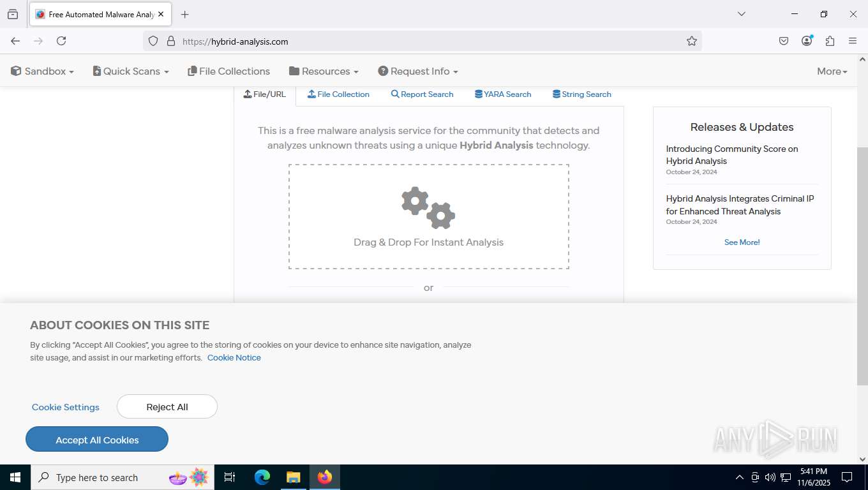Viewport: 868px width, 490px height.
Task: Open the Cookie Notice link
Action: coord(234,358)
